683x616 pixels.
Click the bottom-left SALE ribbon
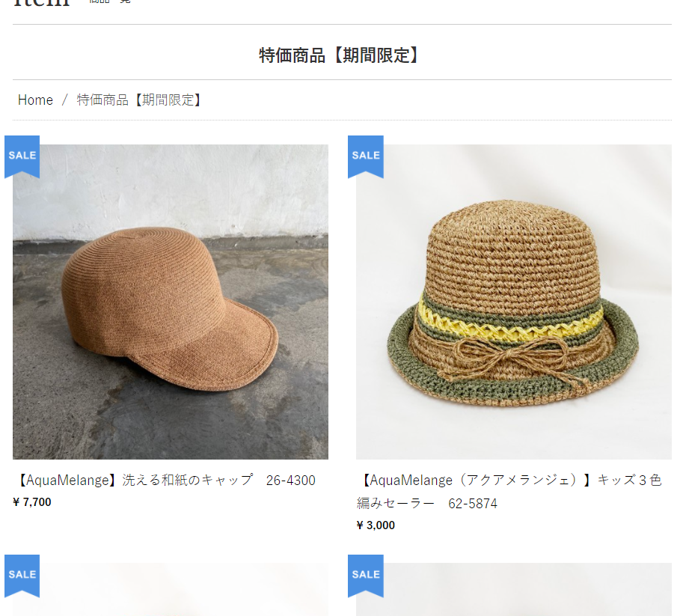click(22, 574)
